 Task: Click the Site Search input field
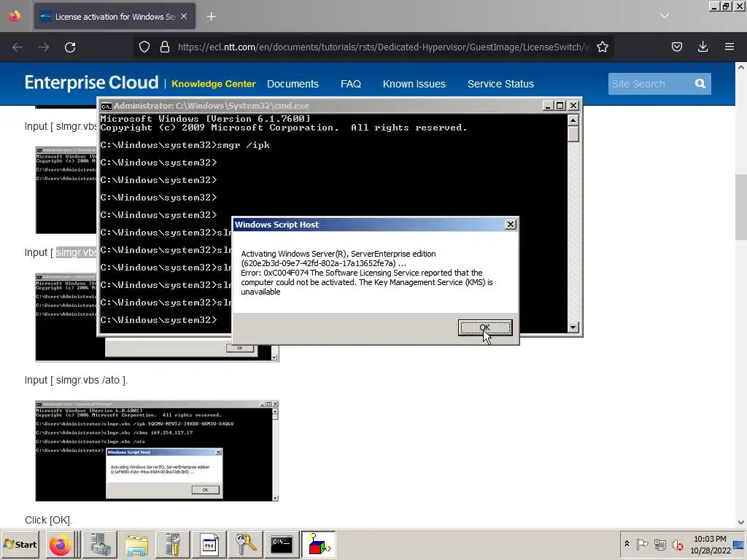point(650,84)
